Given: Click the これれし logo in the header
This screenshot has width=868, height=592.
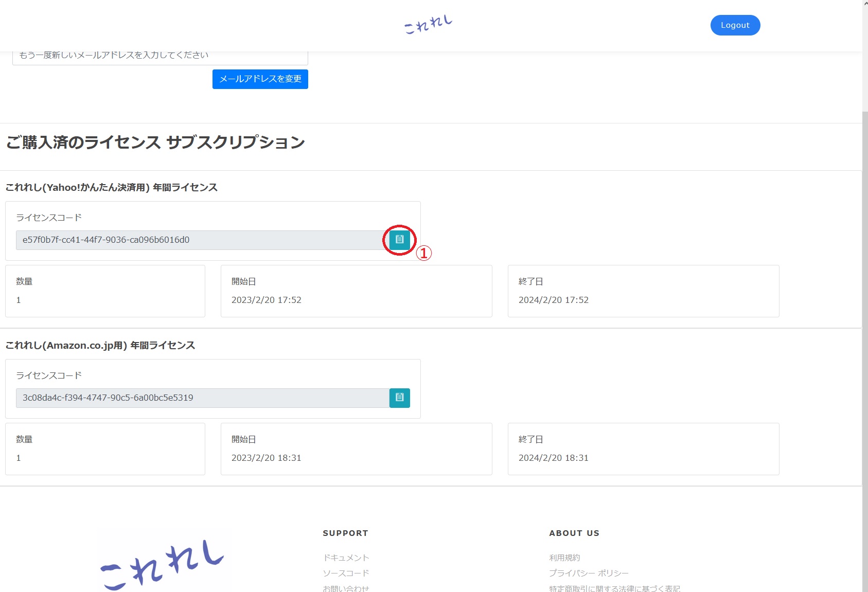Looking at the screenshot, I should (x=428, y=25).
